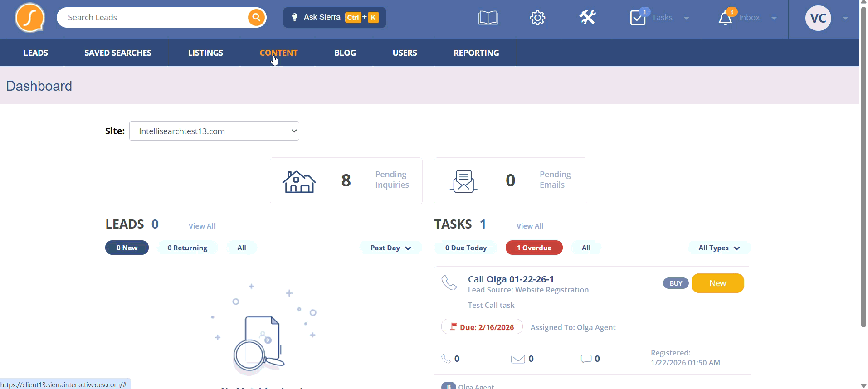868x389 pixels.
Task: Open the Site selection dropdown
Action: 214,131
